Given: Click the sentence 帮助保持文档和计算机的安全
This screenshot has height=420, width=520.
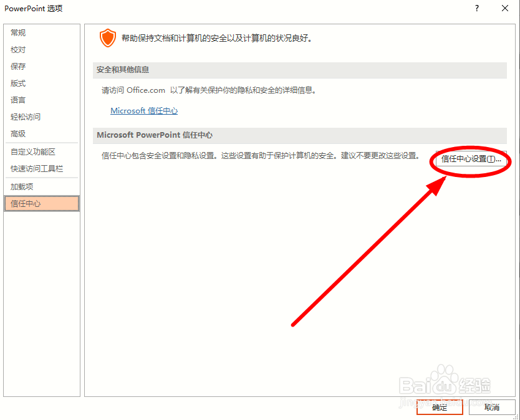Looking at the screenshot, I should click(x=217, y=38).
